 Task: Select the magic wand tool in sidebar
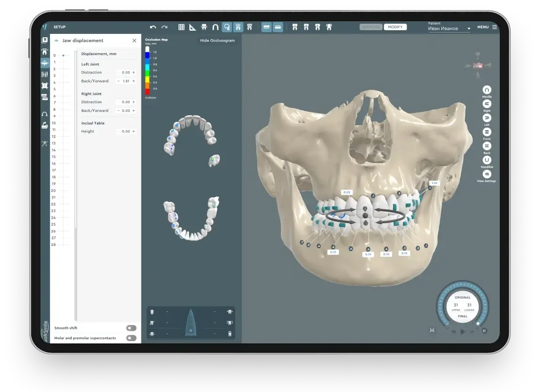(45, 144)
